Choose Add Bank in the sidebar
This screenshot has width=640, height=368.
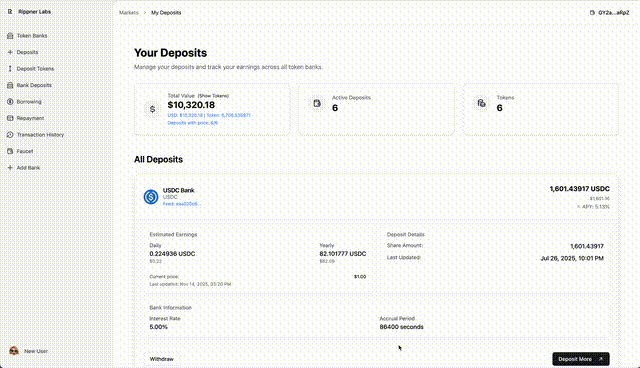pos(28,168)
